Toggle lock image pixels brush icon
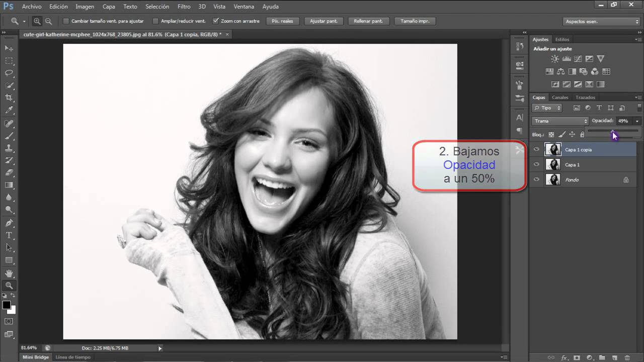 pos(562,134)
